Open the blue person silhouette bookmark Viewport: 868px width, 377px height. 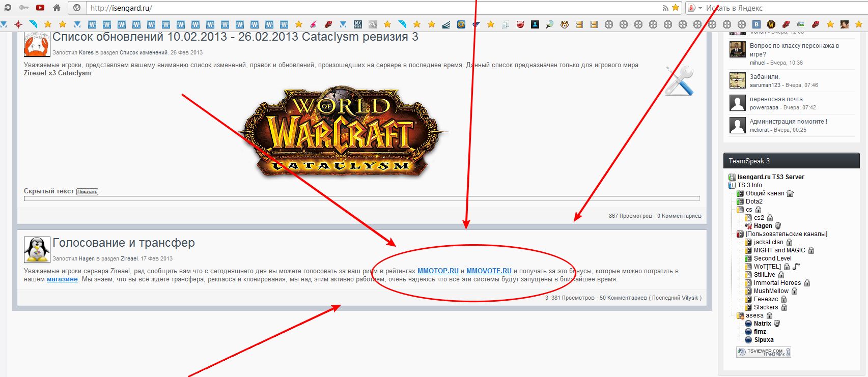tap(535, 24)
